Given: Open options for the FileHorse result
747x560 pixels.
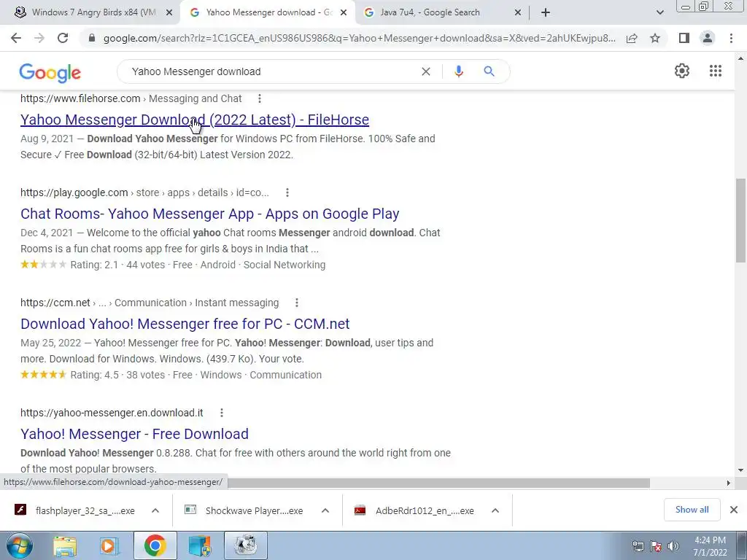Looking at the screenshot, I should [260, 98].
